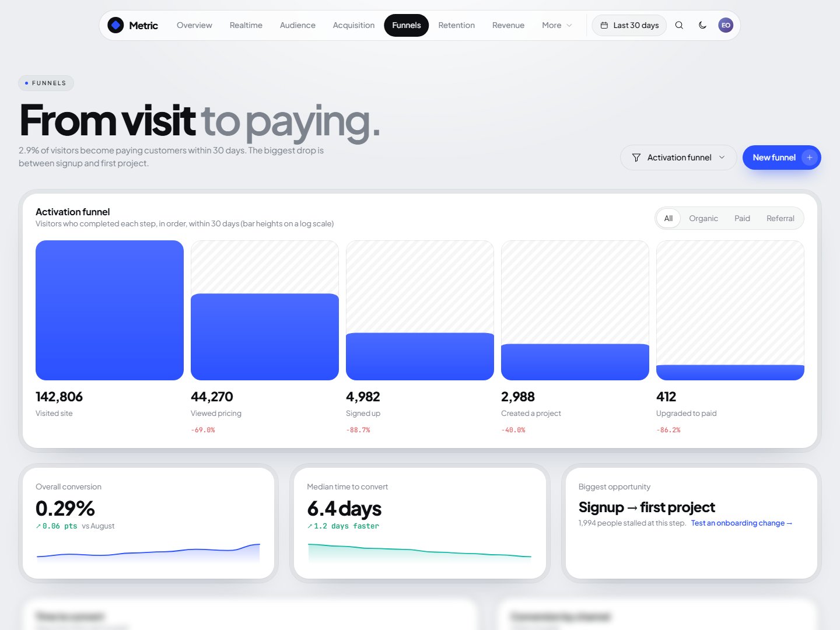This screenshot has width=840, height=630.
Task: Select the All channel filter
Action: coord(668,218)
